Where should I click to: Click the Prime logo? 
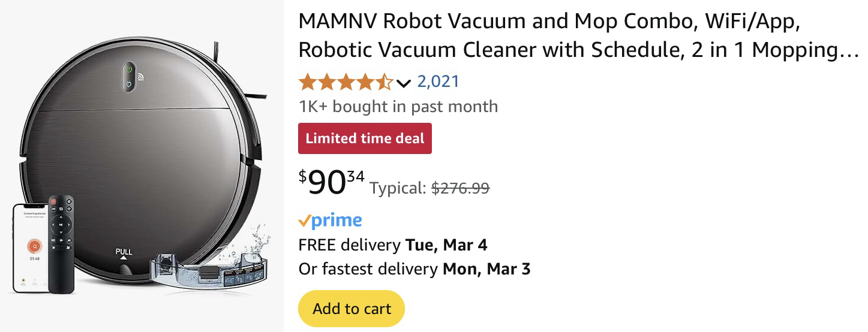(331, 221)
